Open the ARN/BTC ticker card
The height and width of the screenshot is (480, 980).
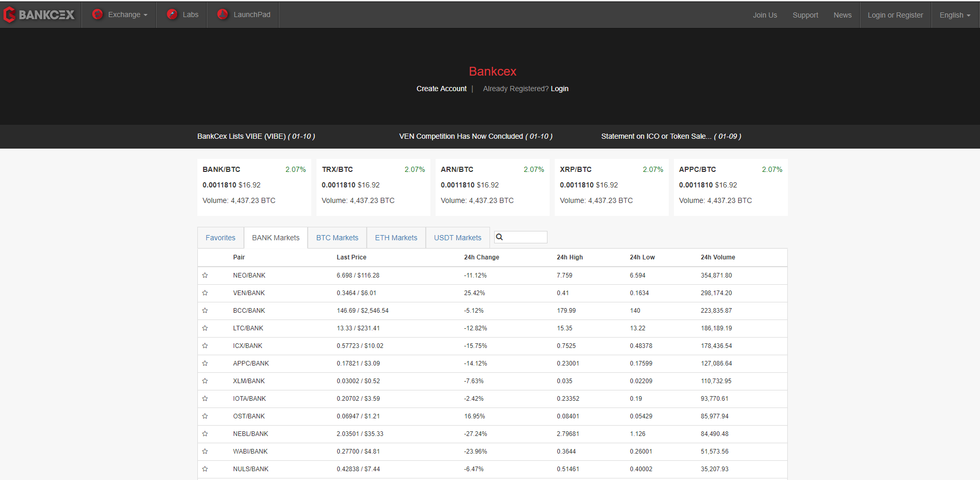pyautogui.click(x=493, y=187)
